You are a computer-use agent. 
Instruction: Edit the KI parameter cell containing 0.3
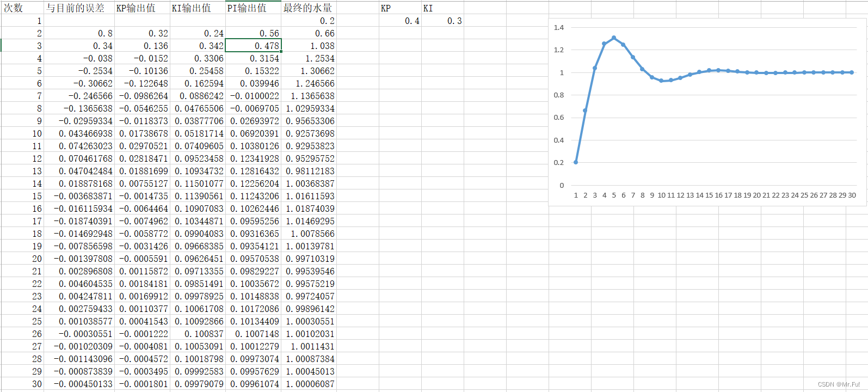coord(442,21)
